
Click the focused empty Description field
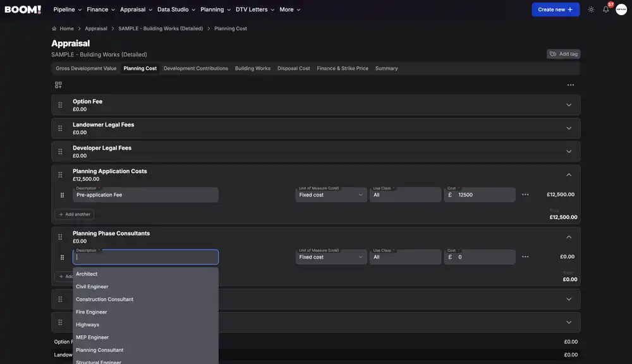tap(145, 257)
